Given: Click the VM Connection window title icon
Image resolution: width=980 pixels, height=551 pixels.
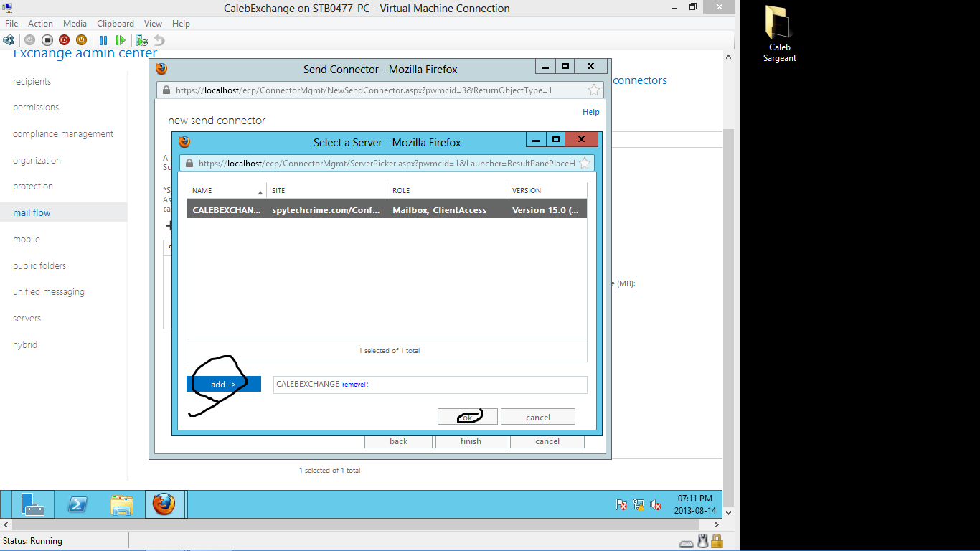Looking at the screenshot, I should [8, 8].
